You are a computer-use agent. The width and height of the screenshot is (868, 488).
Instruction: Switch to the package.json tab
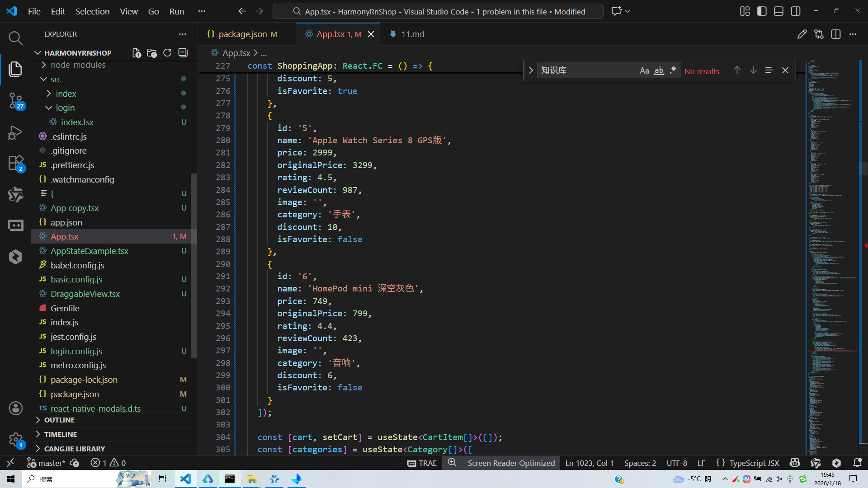click(x=242, y=34)
